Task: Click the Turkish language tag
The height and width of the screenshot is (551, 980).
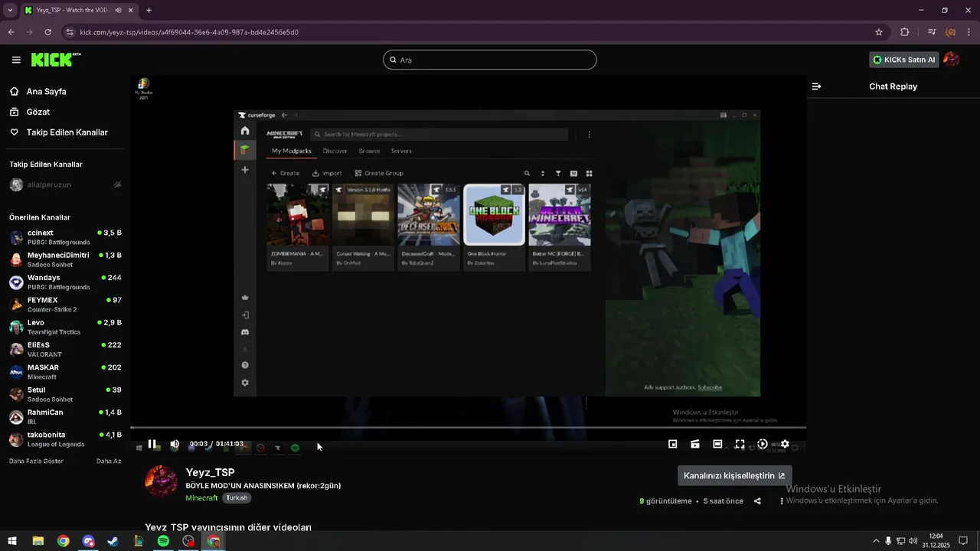Action: (237, 497)
